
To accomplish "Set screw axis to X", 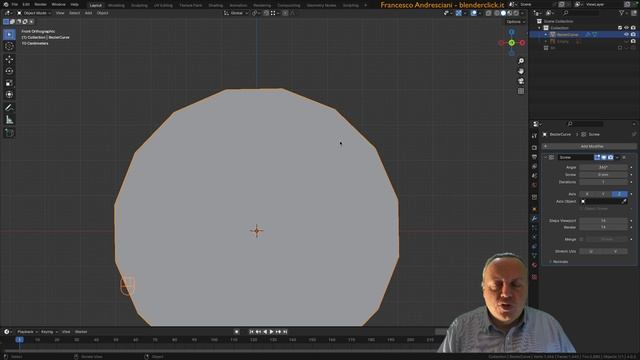I will 587,194.
